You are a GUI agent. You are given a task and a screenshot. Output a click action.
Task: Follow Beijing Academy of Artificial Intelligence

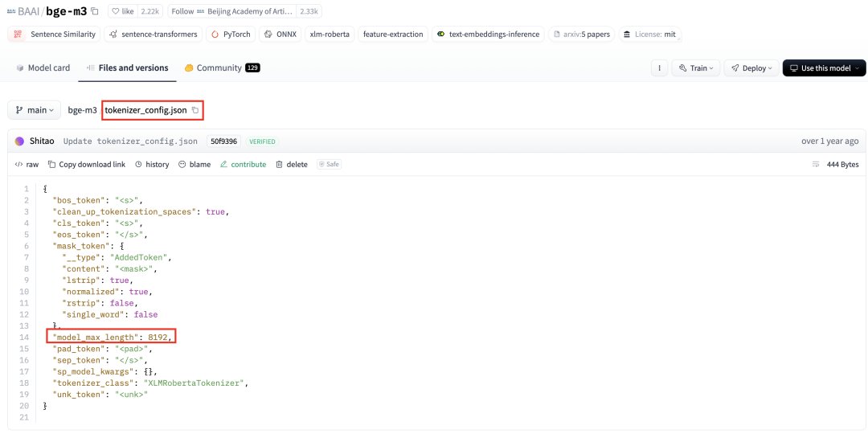tap(232, 11)
